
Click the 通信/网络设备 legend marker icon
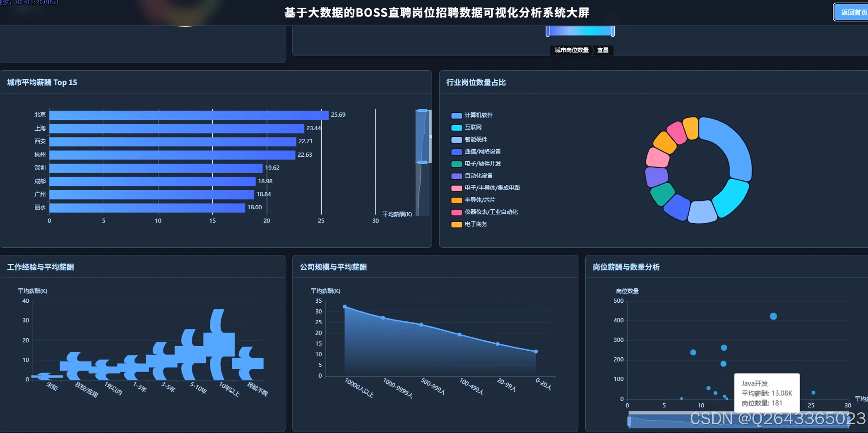pos(457,151)
